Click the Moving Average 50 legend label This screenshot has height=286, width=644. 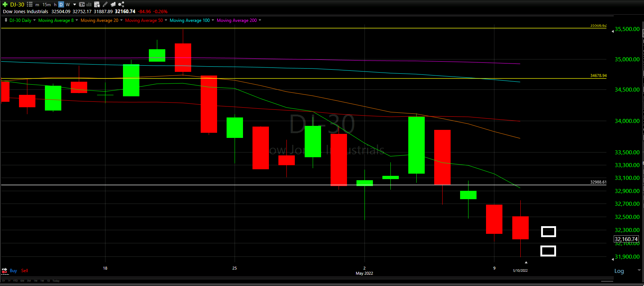144,20
